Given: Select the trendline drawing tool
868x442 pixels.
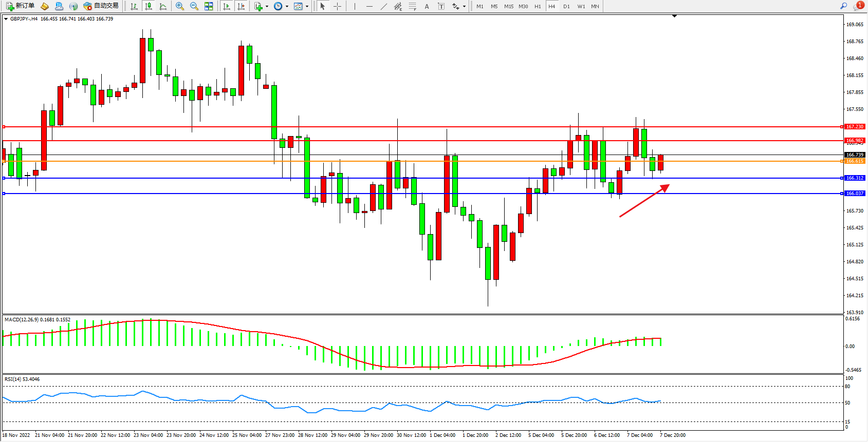Looking at the screenshot, I should (383, 6).
